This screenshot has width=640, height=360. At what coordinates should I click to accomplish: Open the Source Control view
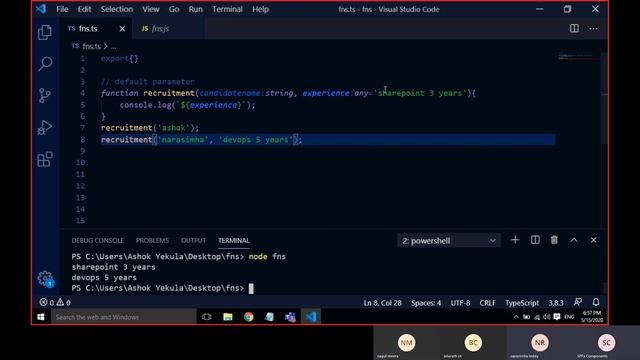[x=45, y=95]
